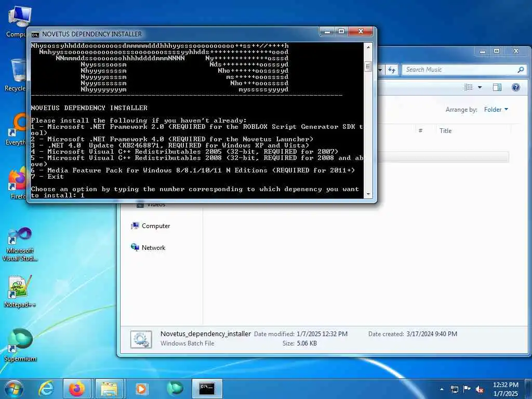532x399 pixels.
Task: Open Firefox from the taskbar
Action: (x=77, y=389)
